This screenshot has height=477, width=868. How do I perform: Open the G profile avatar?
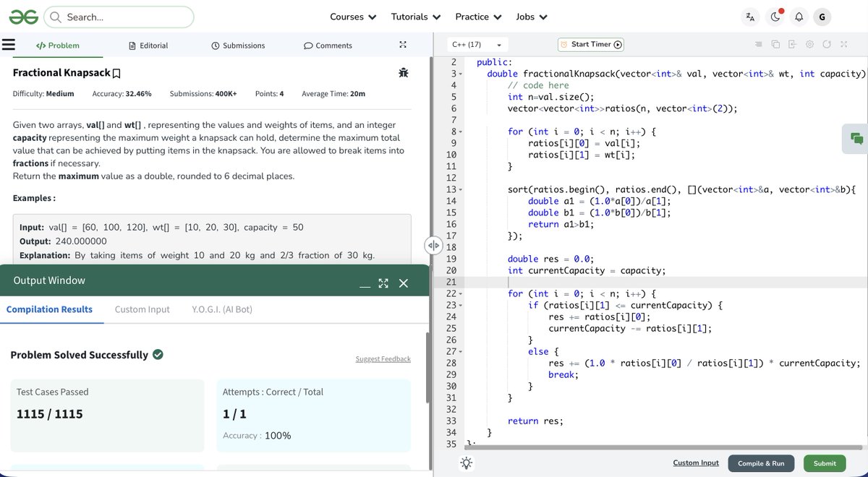(822, 17)
